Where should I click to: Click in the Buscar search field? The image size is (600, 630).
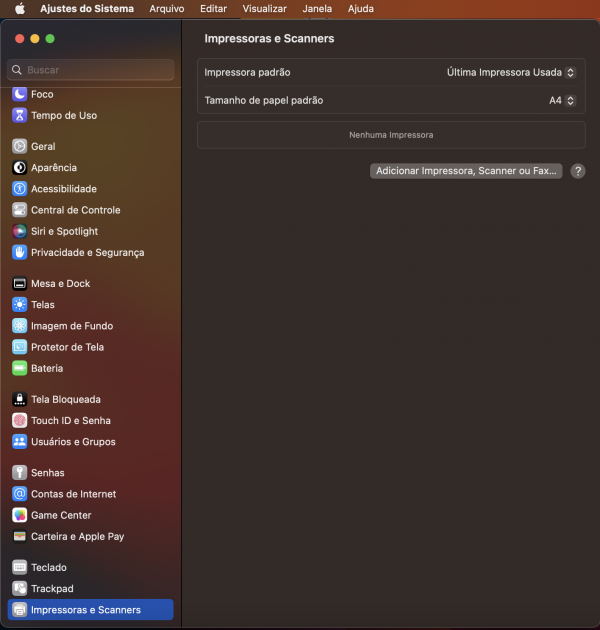point(91,70)
